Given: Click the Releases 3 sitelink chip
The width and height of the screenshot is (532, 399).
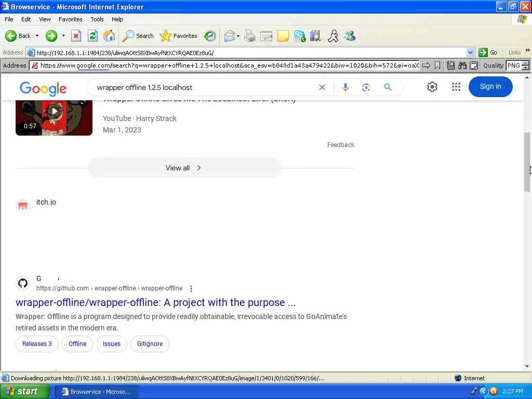Looking at the screenshot, I should 37,344.
